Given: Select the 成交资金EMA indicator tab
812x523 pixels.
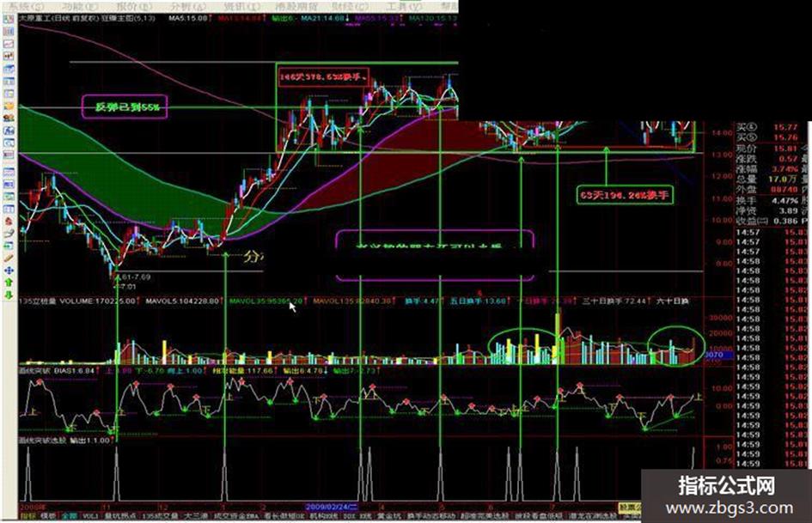Looking at the screenshot, I should pyautogui.click(x=236, y=516).
